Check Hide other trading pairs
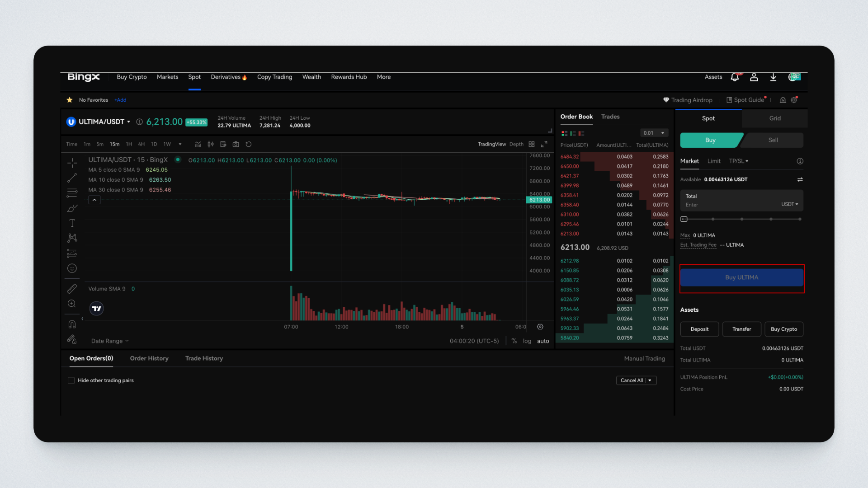Image resolution: width=868 pixels, height=488 pixels. [x=71, y=380]
